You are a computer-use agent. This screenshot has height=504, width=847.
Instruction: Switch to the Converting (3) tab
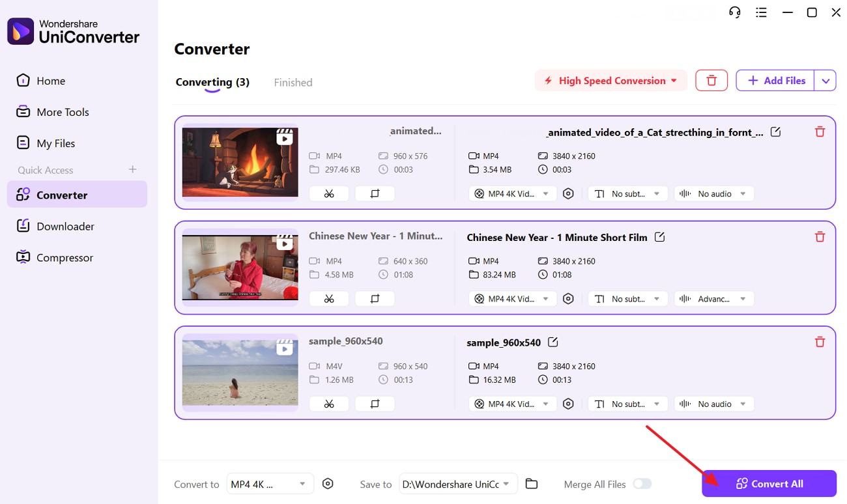pyautogui.click(x=212, y=83)
